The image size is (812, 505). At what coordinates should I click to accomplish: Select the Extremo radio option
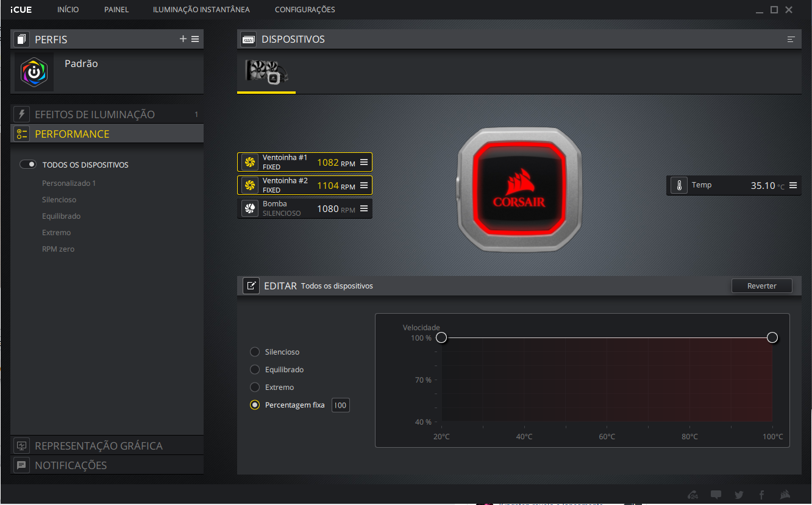(x=255, y=387)
